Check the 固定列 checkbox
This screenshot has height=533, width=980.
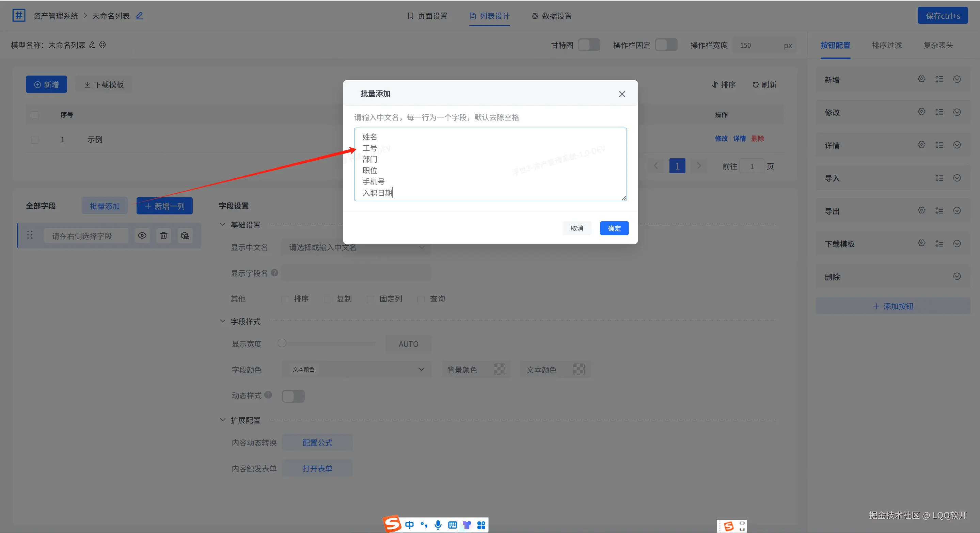pyautogui.click(x=370, y=299)
